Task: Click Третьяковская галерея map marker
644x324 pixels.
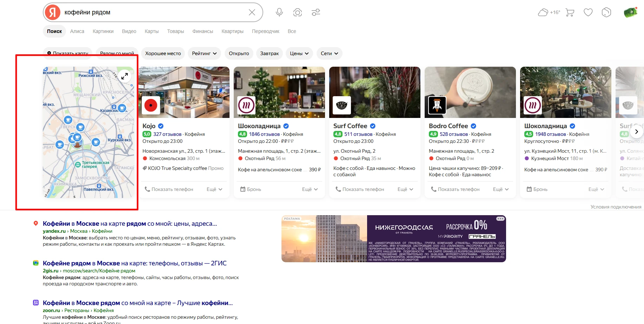Action: [78, 165]
